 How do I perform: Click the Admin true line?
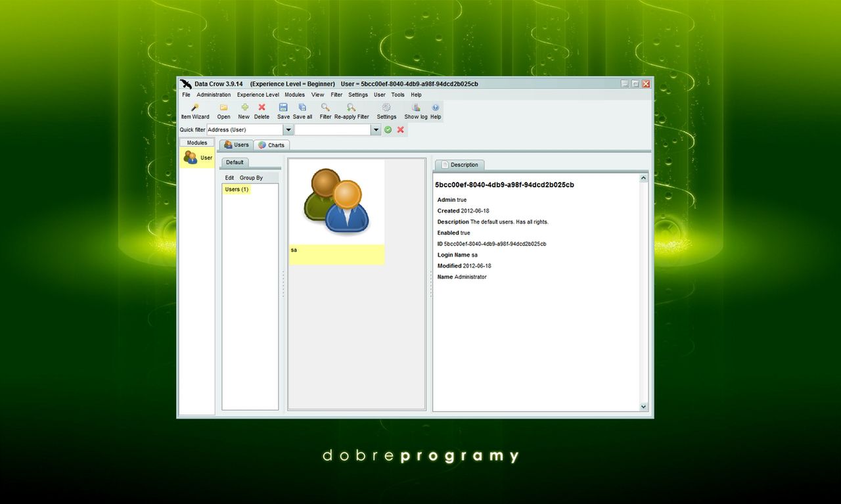tap(452, 200)
